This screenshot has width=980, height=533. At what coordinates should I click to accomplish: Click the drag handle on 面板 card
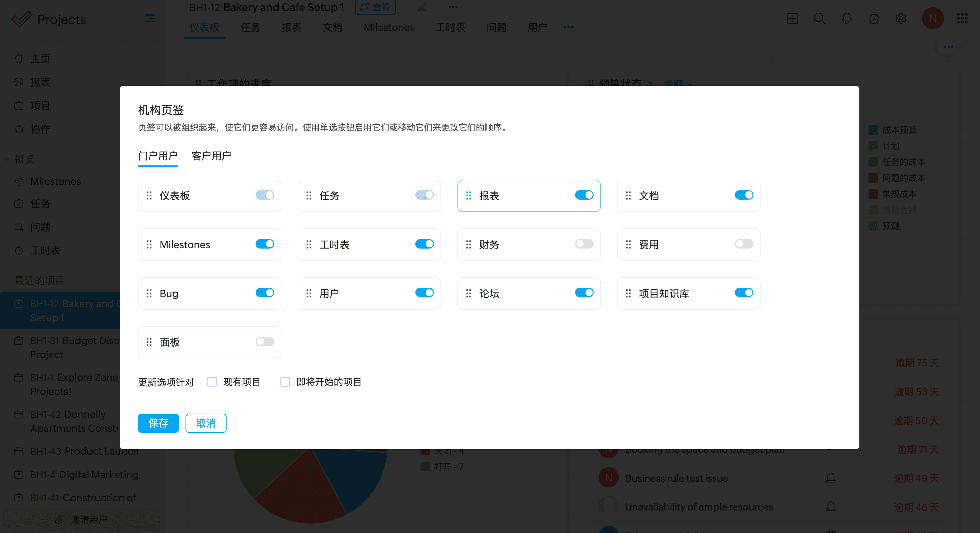click(149, 342)
